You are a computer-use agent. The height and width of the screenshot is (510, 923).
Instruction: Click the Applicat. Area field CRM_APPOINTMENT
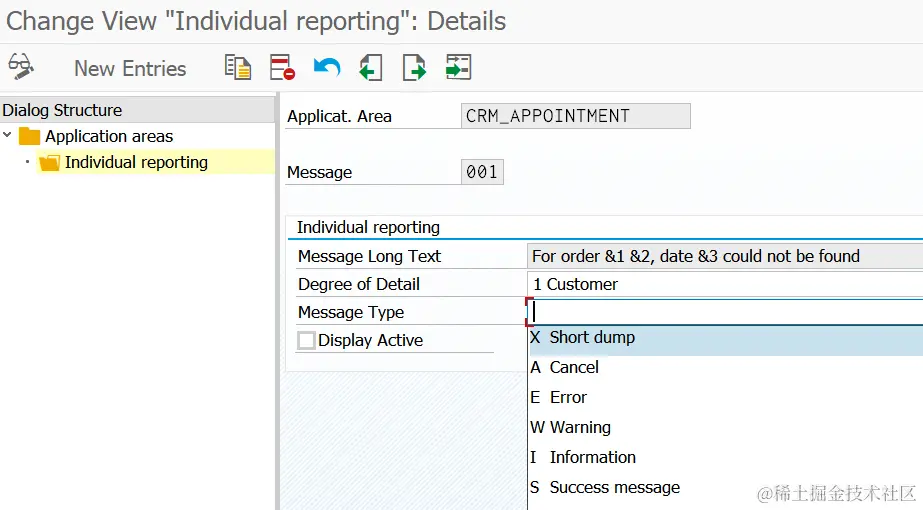(576, 116)
